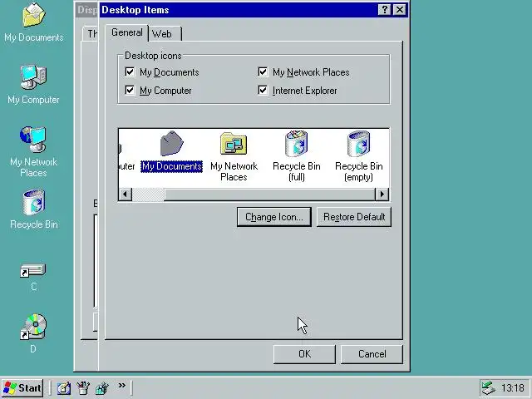
Task: Click the Cancel button
Action: [372, 354]
